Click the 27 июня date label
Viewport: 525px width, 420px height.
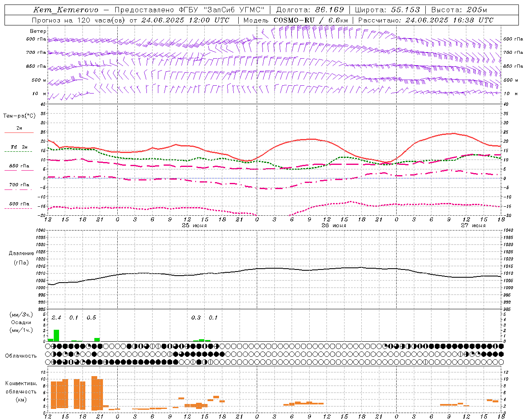473,226
